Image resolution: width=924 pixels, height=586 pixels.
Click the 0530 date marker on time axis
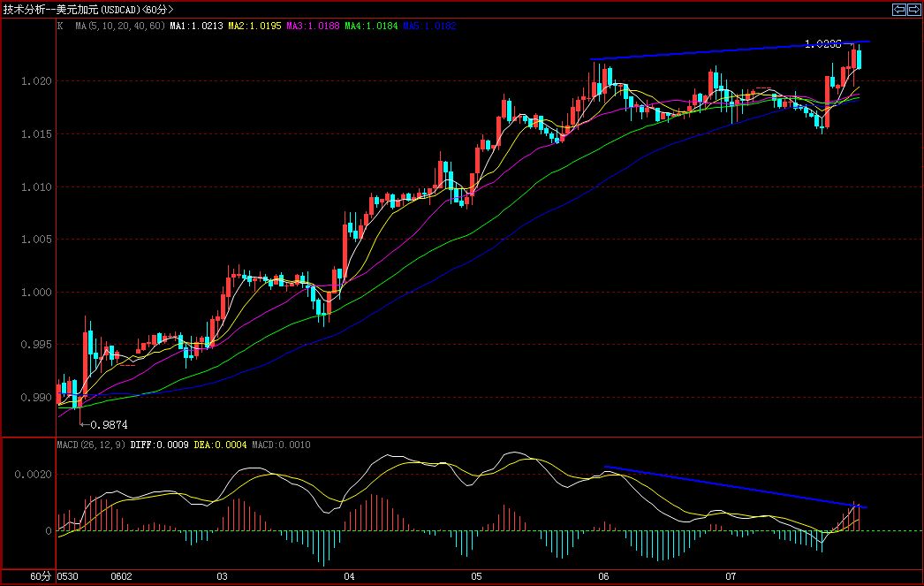(67, 576)
